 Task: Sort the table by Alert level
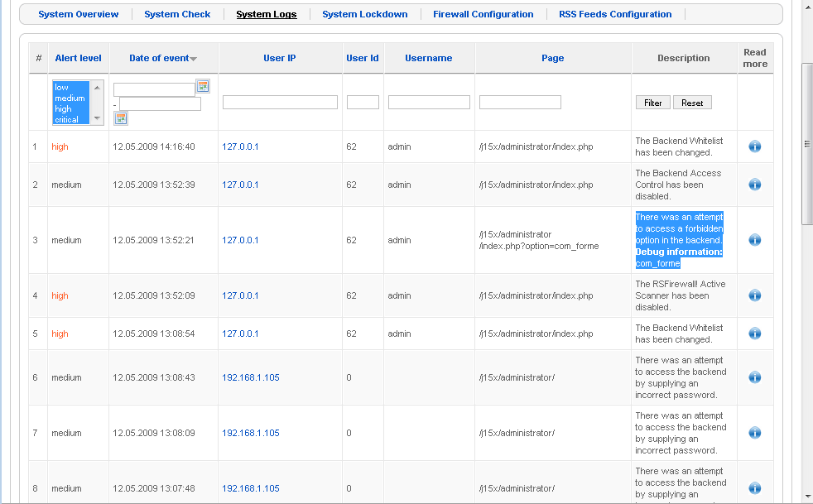(x=79, y=58)
